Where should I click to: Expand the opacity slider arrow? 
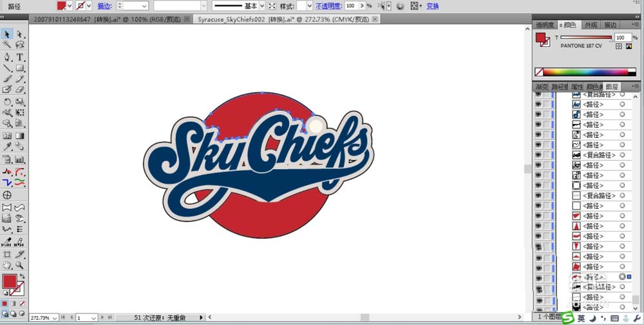click(x=362, y=6)
